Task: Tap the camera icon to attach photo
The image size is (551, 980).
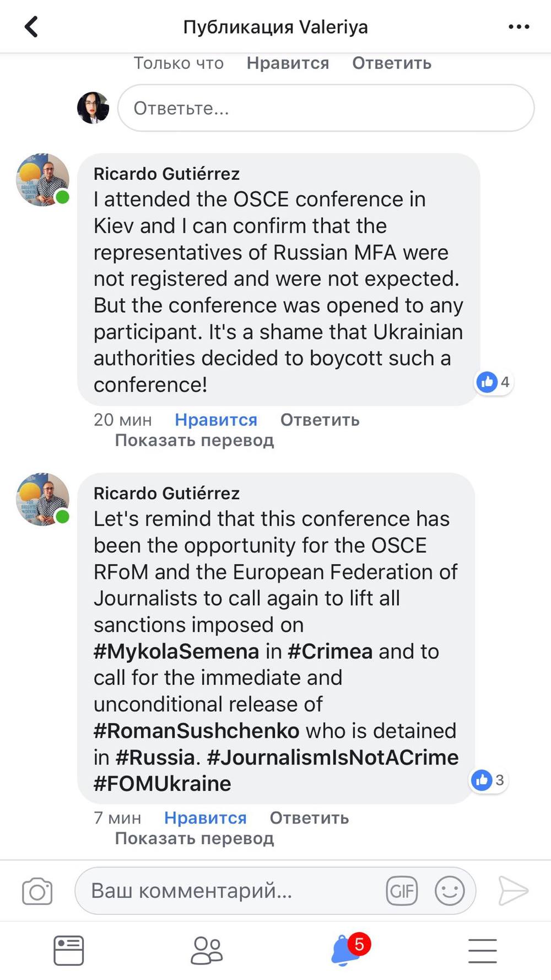Action: click(37, 891)
